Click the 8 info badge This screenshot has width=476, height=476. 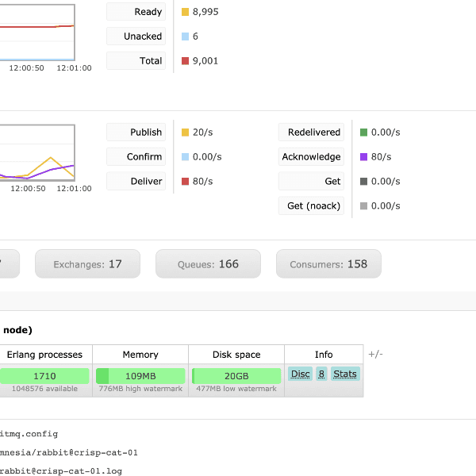(321, 374)
